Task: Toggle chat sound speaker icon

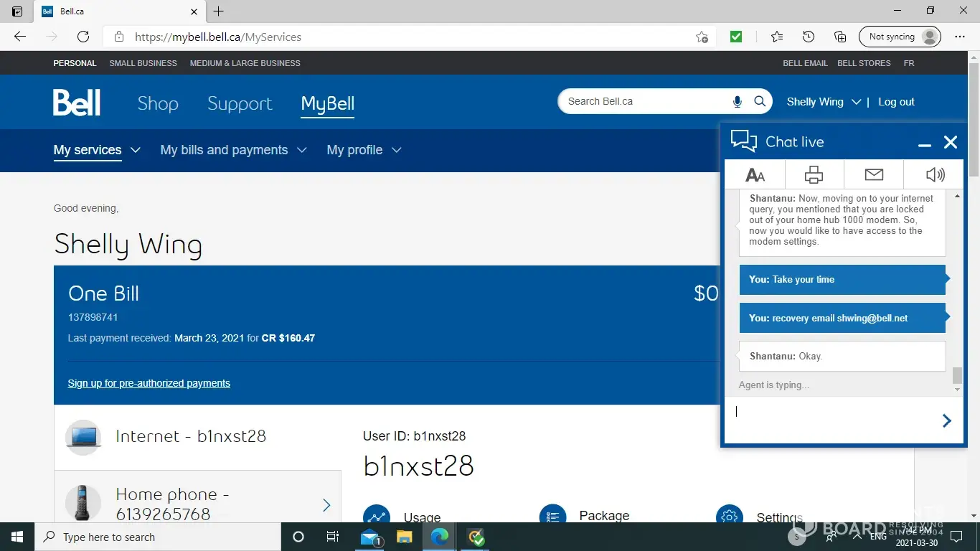Action: (x=935, y=174)
